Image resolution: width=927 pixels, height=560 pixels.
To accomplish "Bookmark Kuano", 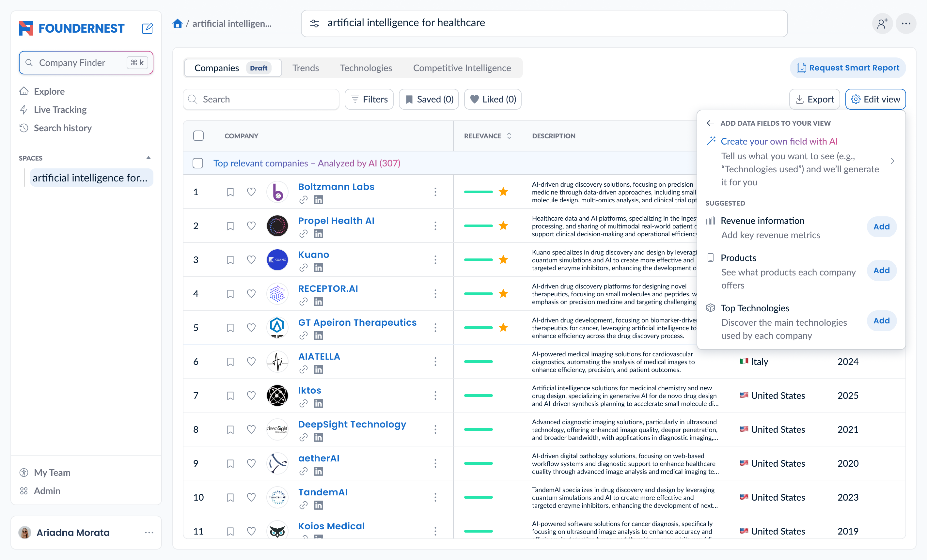I will pyautogui.click(x=230, y=260).
